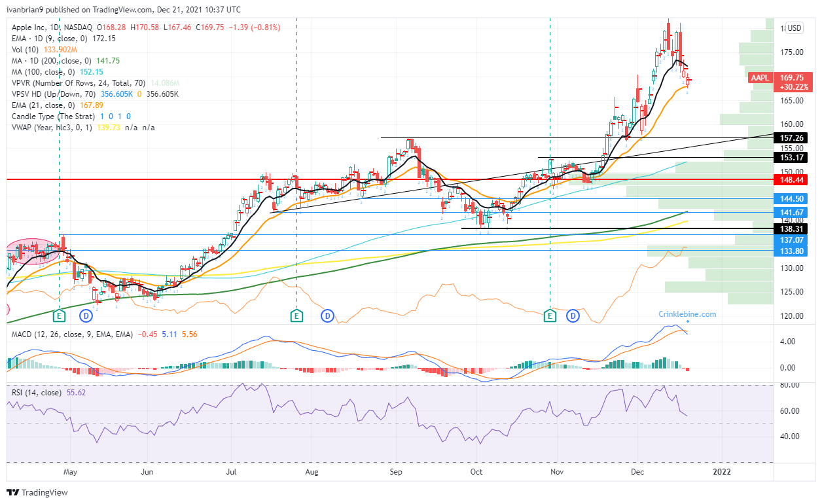Click the AAPL price label tag
Screen dimensions: 822x504
760,77
